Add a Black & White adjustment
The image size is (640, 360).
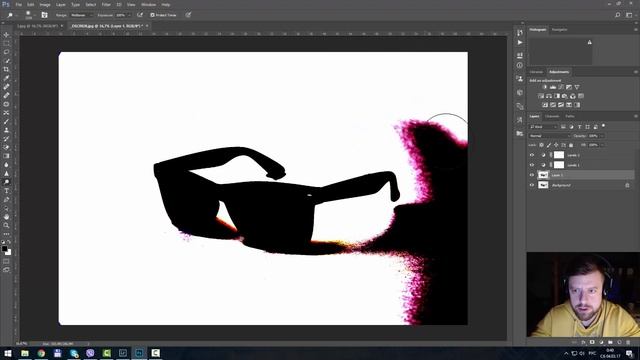557,96
